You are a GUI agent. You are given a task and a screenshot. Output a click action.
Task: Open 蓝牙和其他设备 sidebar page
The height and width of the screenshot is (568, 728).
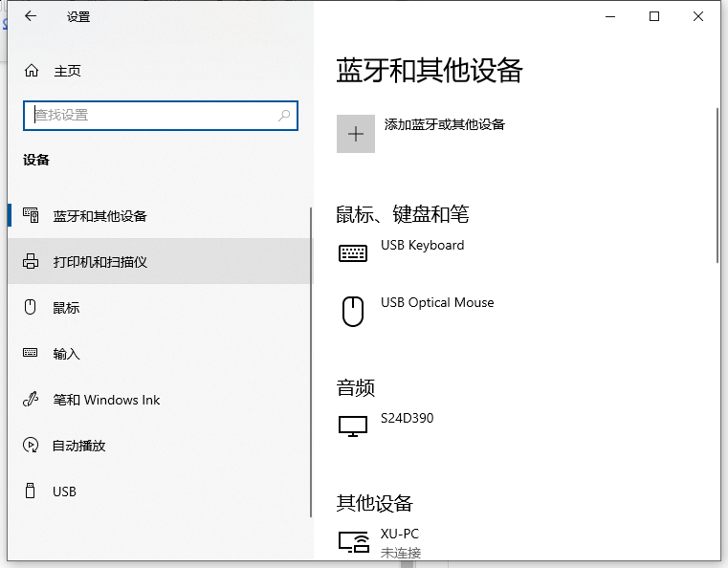click(x=99, y=216)
